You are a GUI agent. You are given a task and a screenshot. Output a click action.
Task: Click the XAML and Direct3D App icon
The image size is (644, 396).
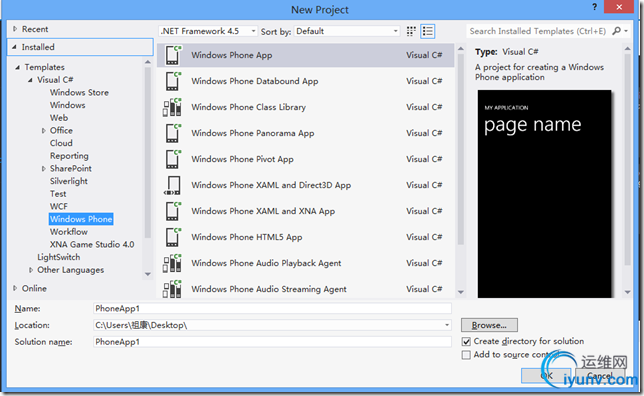(172, 185)
